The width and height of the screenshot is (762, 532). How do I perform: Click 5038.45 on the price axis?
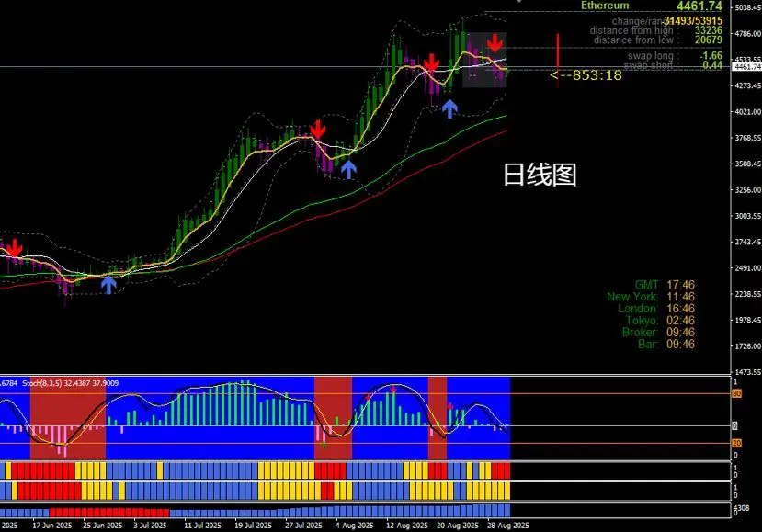coord(748,7)
